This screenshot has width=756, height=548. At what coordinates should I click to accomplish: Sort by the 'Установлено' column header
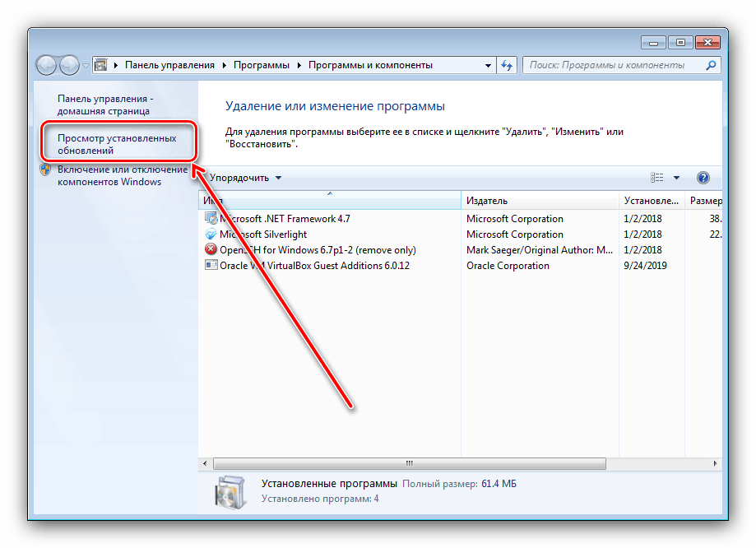pos(652,201)
